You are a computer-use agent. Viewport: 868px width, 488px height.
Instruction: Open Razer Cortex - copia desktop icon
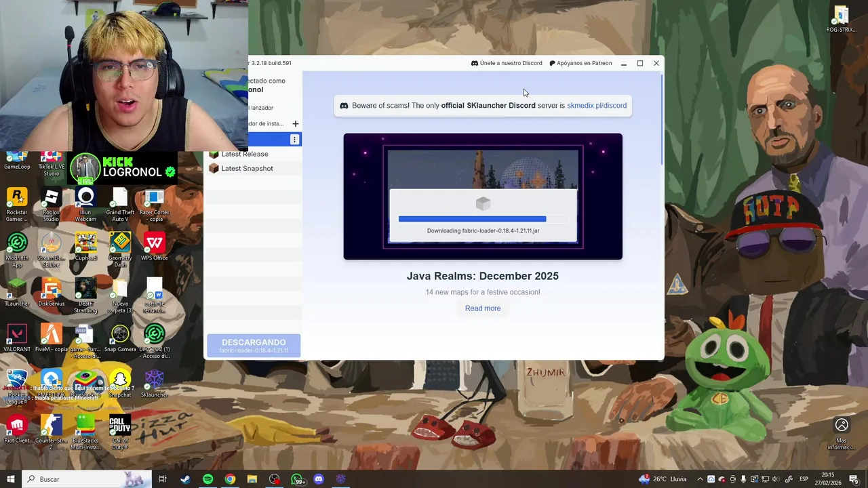coord(155,205)
